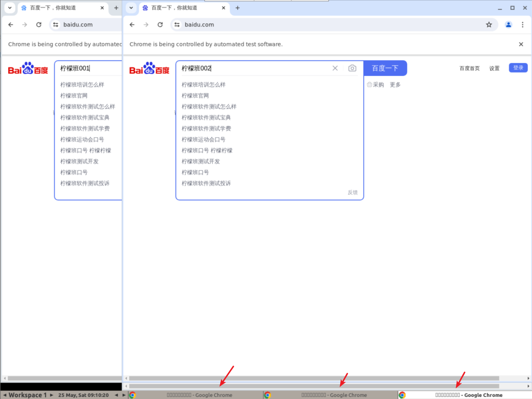
Task: View site information icon in the right window's address bar
Action: point(177,25)
